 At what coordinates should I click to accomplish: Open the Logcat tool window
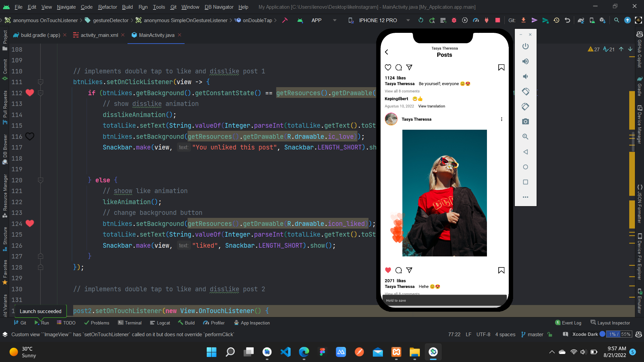click(x=160, y=322)
